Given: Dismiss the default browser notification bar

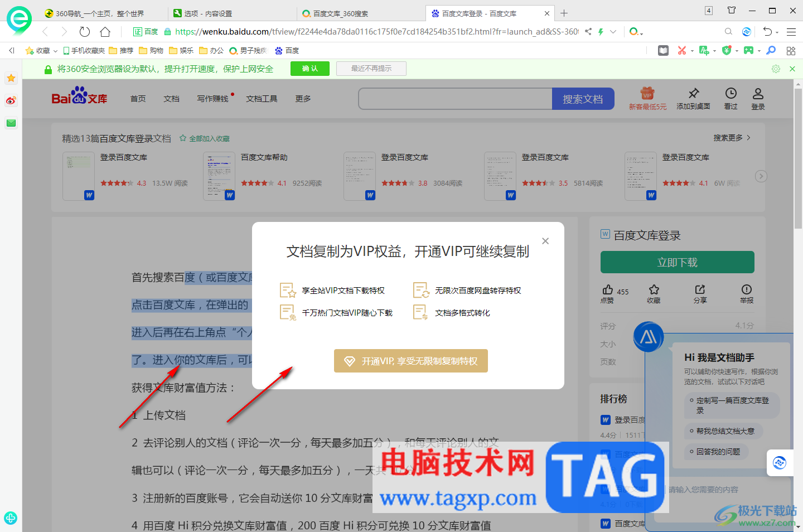Looking at the screenshot, I should pyautogui.click(x=792, y=69).
